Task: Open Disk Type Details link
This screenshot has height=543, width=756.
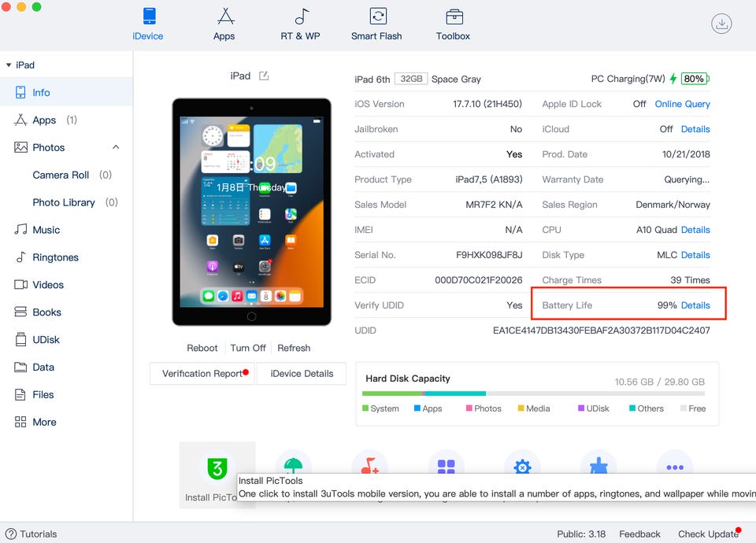Action: coord(695,255)
